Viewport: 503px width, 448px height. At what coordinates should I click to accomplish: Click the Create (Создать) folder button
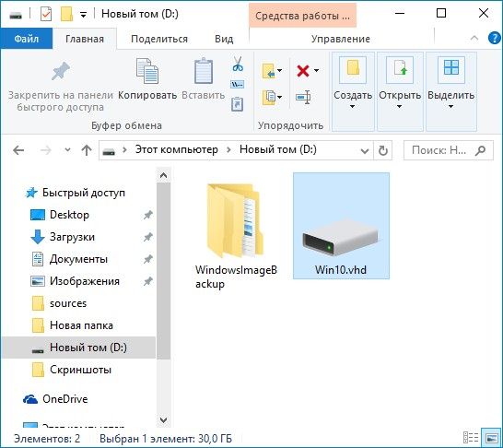(353, 91)
